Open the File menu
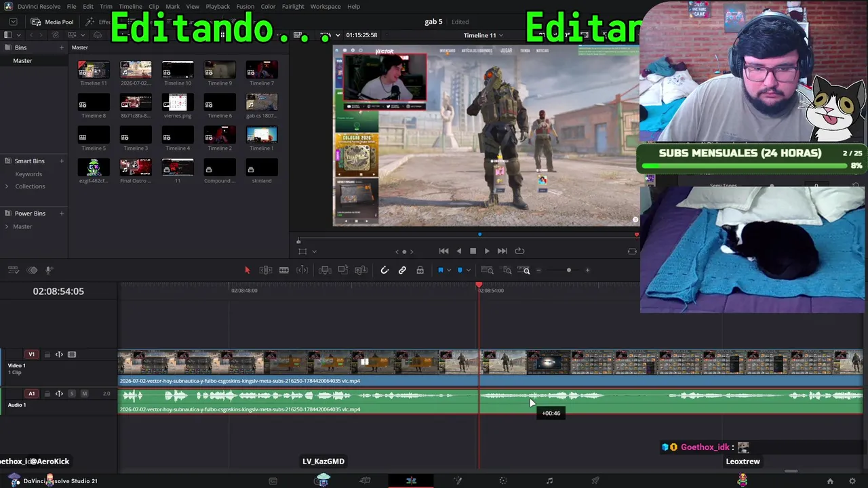Viewport: 868px width, 488px height. [x=71, y=6]
